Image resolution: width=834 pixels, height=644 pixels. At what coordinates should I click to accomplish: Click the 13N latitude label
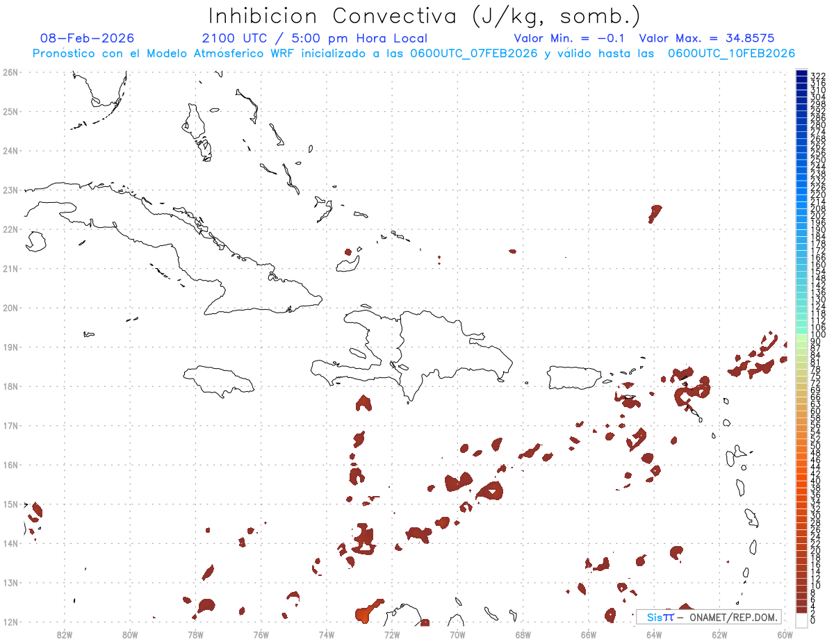pos(10,582)
